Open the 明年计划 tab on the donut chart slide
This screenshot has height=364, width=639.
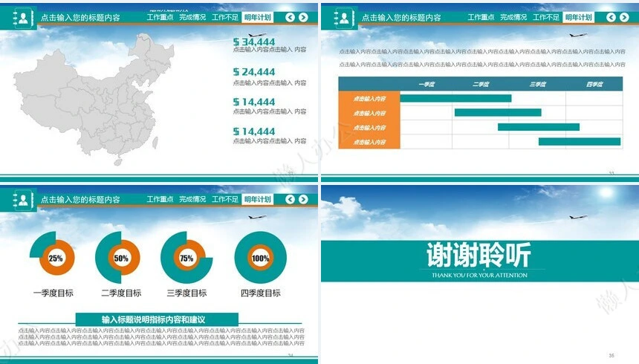point(258,199)
